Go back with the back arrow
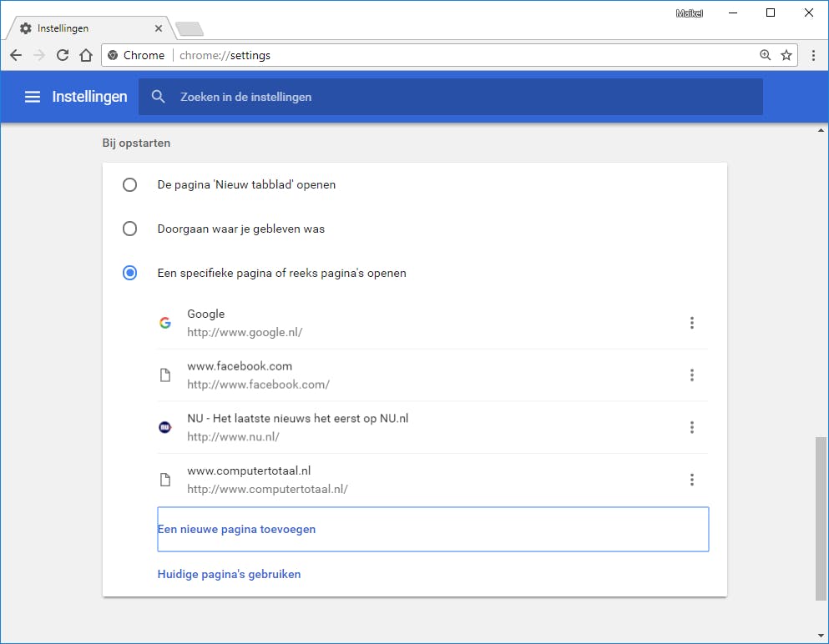This screenshot has width=829, height=644. [x=16, y=55]
